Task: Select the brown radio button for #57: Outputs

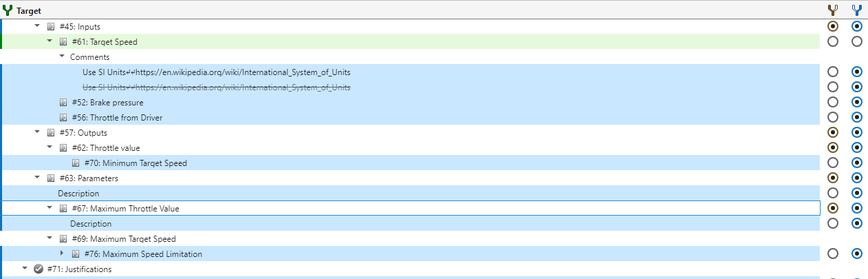Action: (x=833, y=132)
